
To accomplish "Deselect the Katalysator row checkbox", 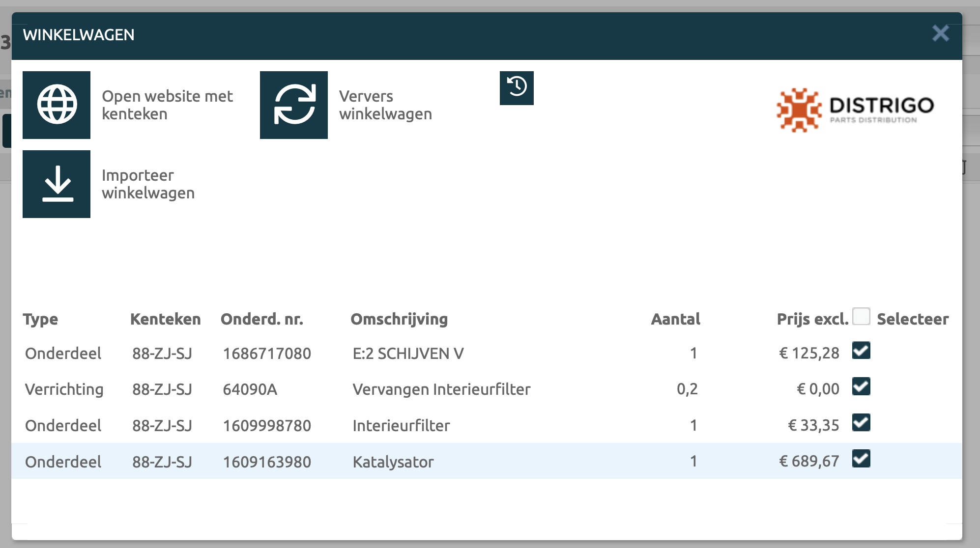I will (861, 459).
